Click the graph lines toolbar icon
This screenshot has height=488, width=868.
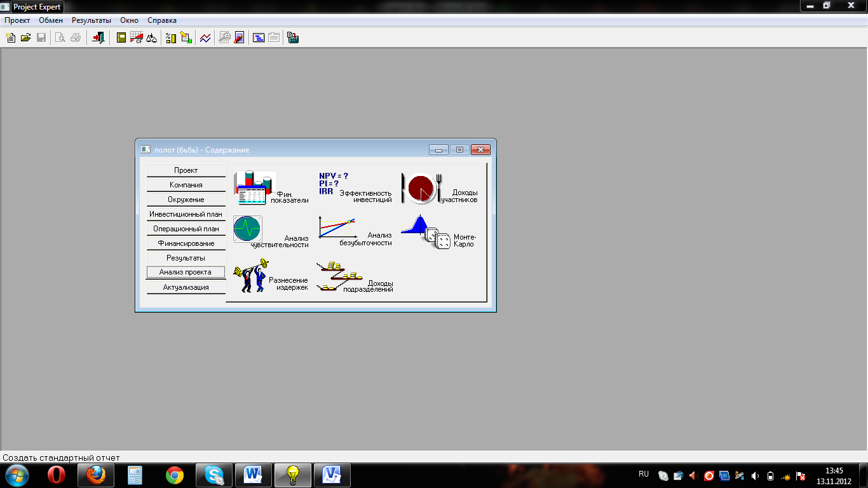tap(205, 37)
